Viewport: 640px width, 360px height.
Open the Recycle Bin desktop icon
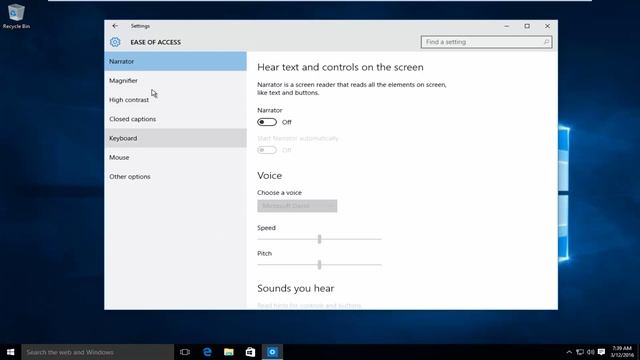point(16,16)
